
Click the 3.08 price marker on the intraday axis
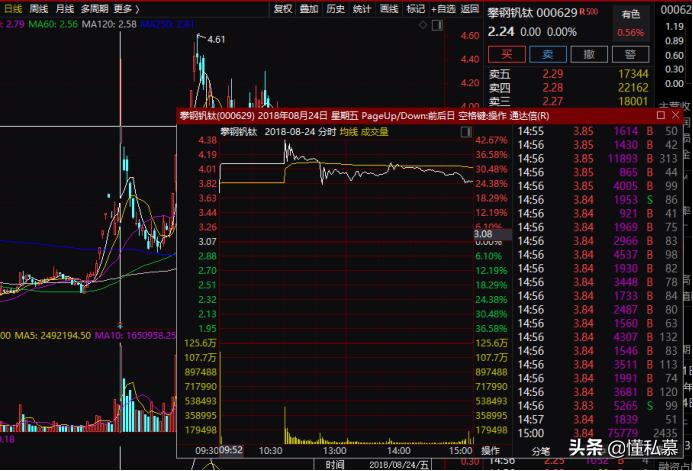(492, 234)
